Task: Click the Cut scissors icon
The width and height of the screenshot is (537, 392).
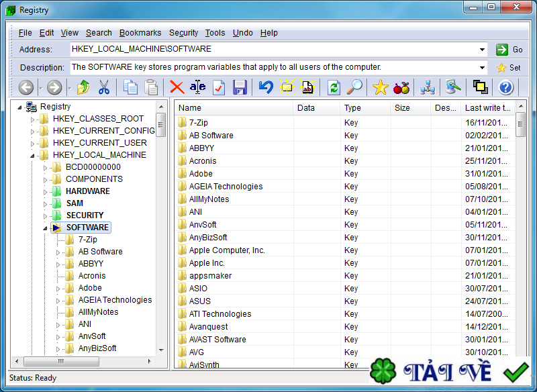Action: 103,87
